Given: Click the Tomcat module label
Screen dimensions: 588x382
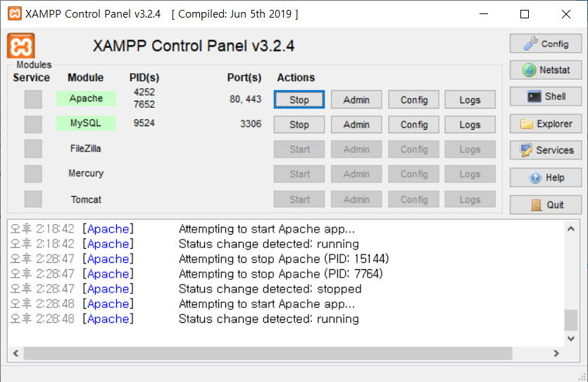Looking at the screenshot, I should 86,199.
